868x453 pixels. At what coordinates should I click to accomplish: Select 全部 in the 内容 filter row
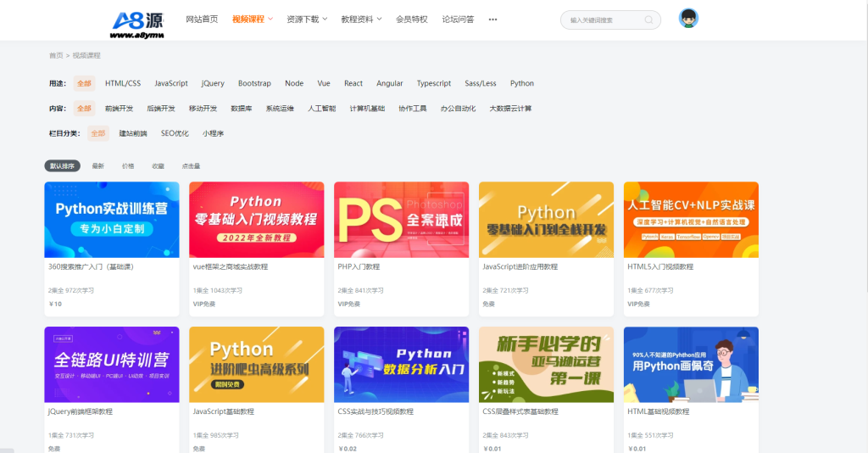(84, 109)
